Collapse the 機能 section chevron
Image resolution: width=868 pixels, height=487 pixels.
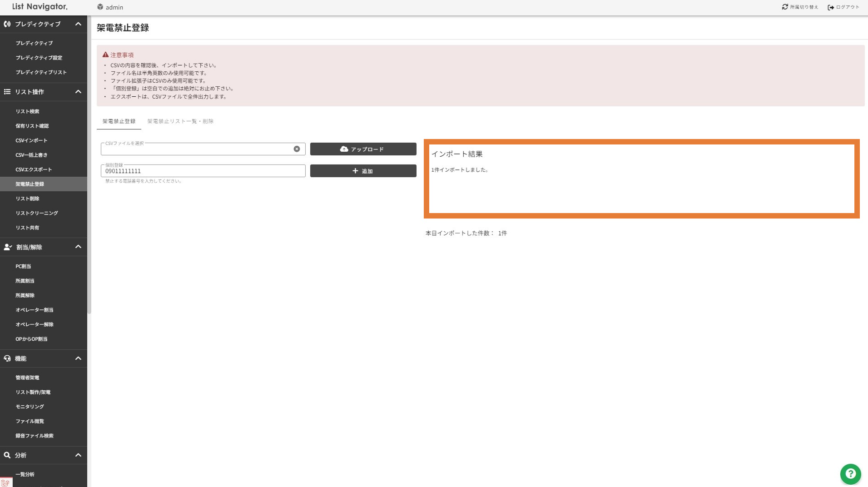78,358
